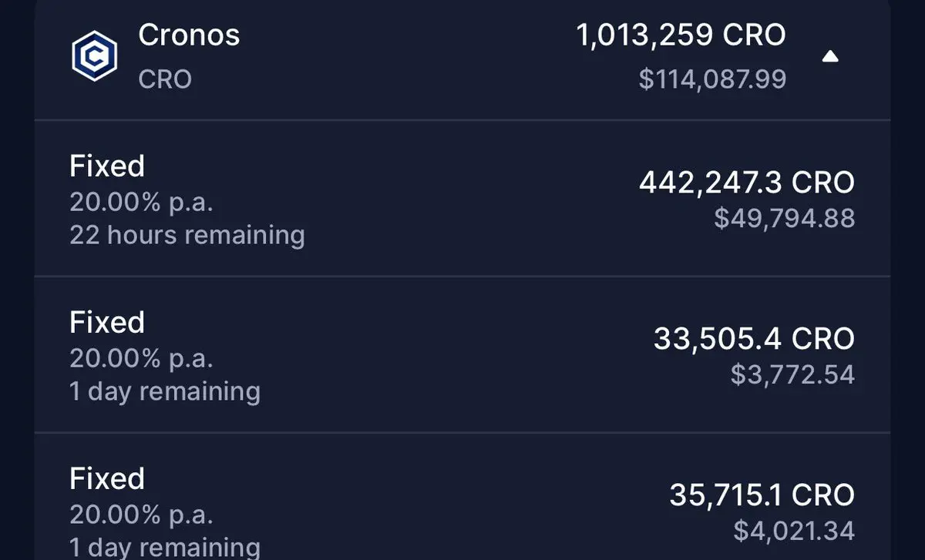Select the Cronos asset name
The height and width of the screenshot is (560, 925).
point(189,35)
